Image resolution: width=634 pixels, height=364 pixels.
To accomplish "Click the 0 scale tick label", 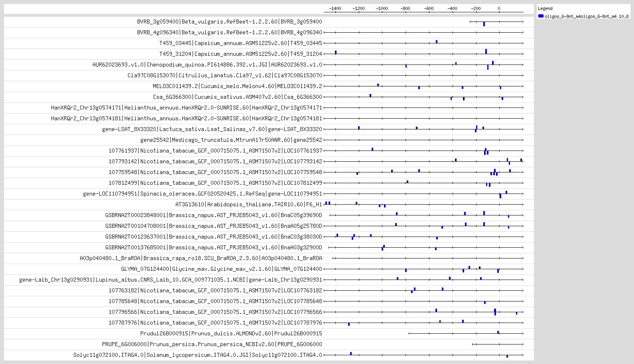I will [x=499, y=8].
